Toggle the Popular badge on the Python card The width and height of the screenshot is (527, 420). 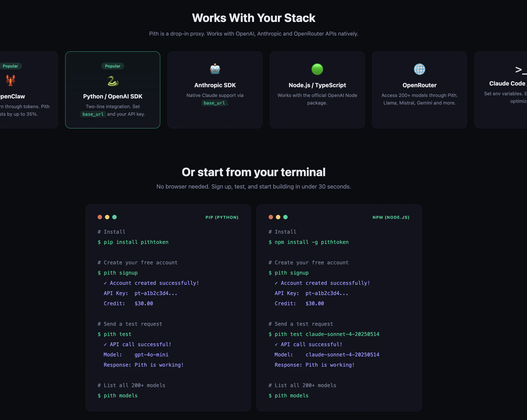pyautogui.click(x=113, y=66)
